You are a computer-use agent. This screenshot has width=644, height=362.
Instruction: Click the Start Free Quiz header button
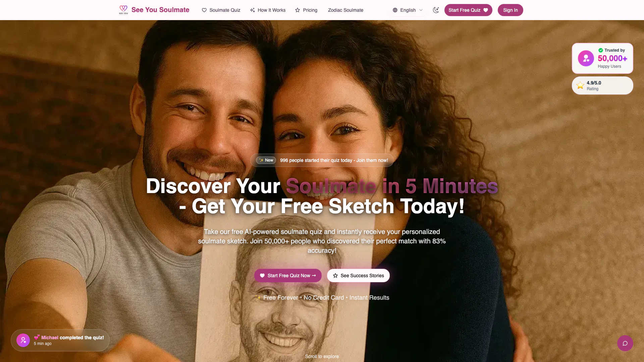click(x=468, y=10)
